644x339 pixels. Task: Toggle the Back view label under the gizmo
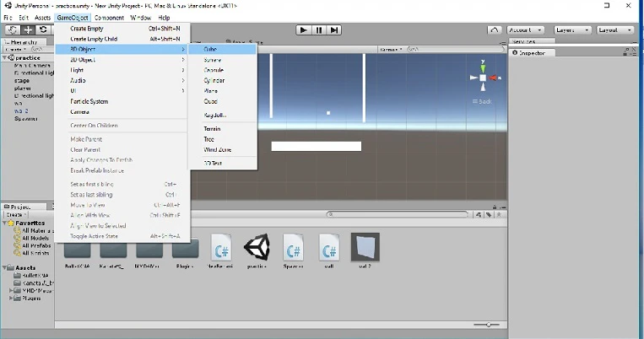(482, 101)
